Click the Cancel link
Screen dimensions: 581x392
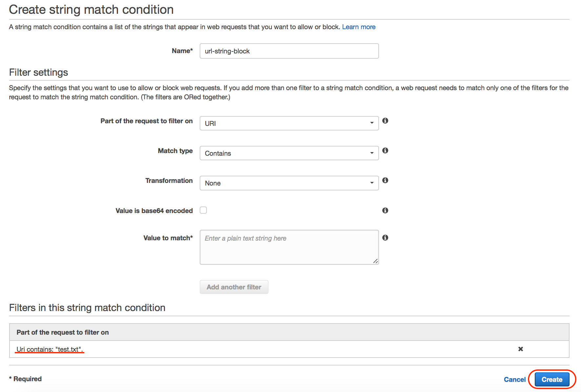(514, 380)
